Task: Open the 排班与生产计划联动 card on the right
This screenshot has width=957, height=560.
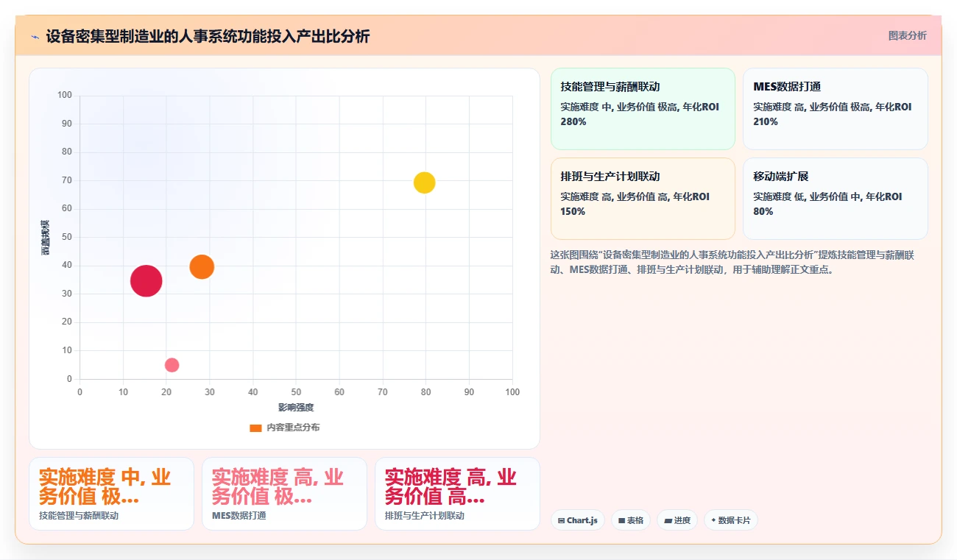Action: click(643, 199)
